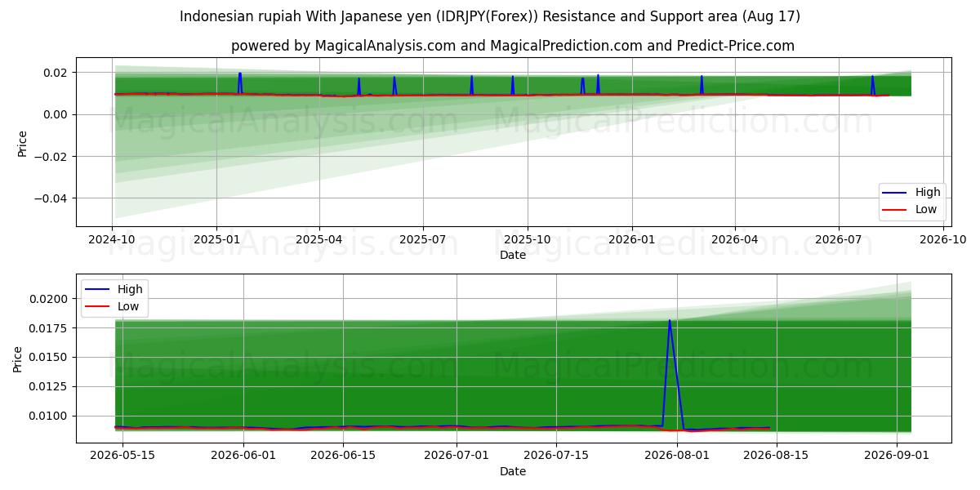Click the 2025-10 tick label
The height and width of the screenshot is (490, 980).
pos(527,240)
